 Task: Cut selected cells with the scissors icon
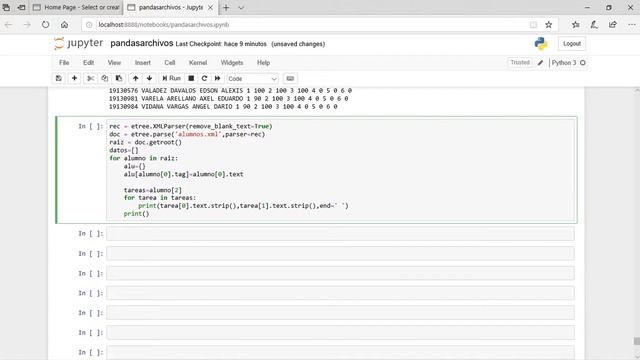[x=90, y=78]
